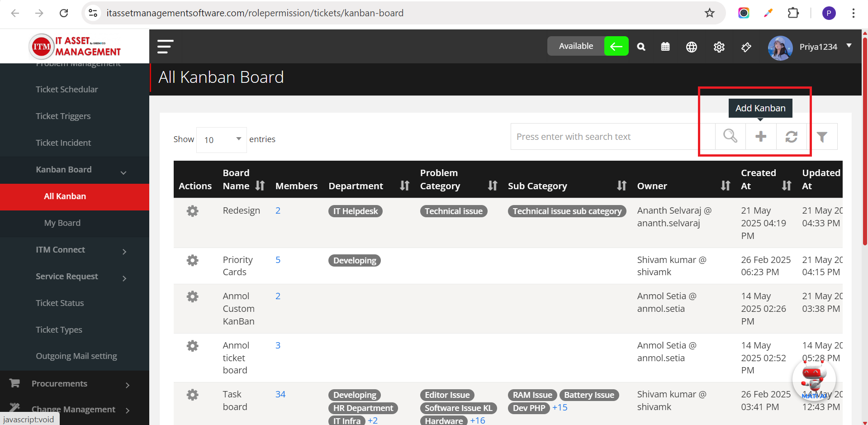Toggle sorting on the Board Name column

click(259, 186)
